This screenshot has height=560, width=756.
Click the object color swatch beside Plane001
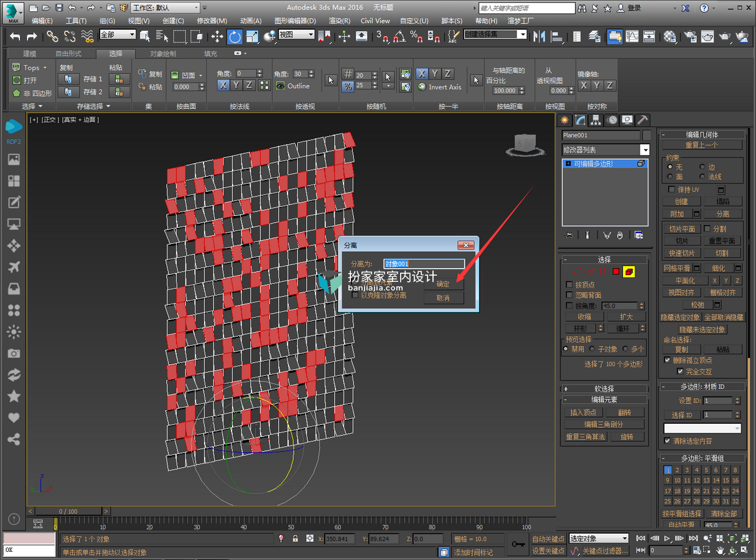(x=646, y=135)
